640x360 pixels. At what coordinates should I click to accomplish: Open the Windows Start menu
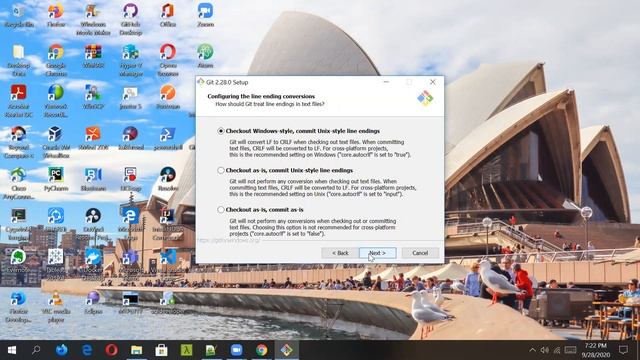(11, 350)
